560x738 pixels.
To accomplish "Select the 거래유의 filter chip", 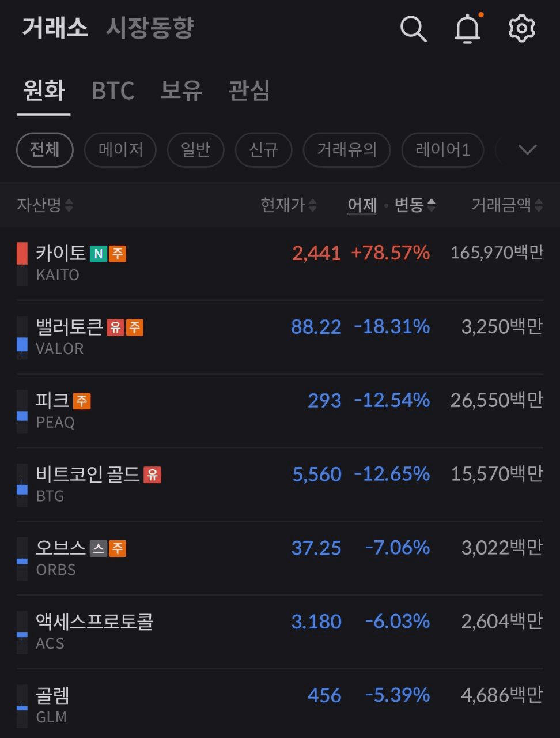I will 347,150.
